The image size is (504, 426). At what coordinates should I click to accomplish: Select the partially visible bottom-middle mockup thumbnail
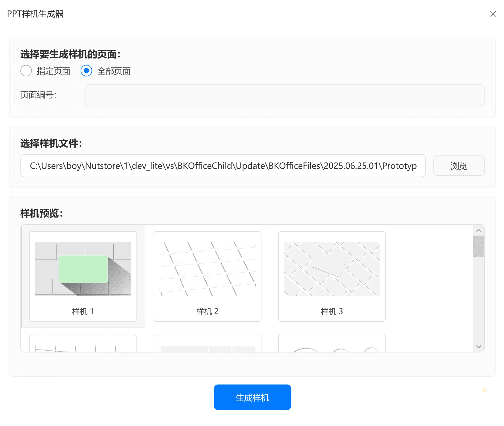tap(207, 344)
